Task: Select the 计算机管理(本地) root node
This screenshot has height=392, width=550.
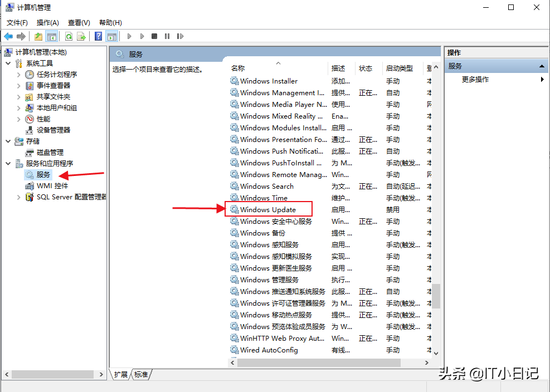Action: pyautogui.click(x=41, y=52)
